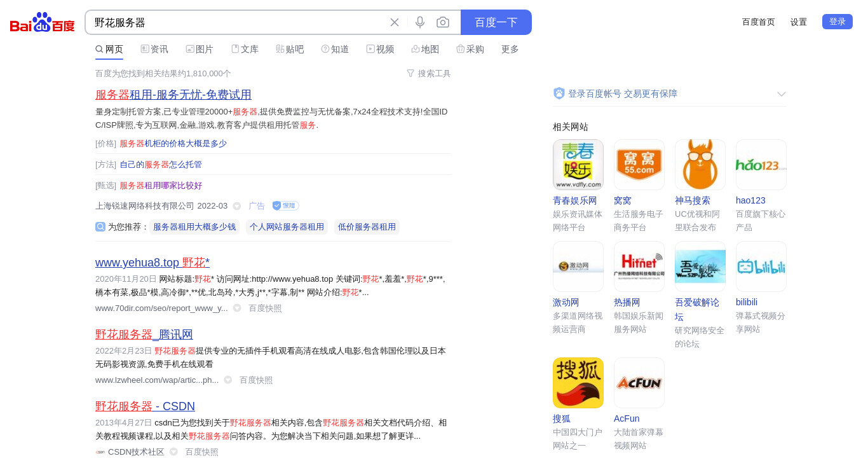Click 上海锐速网络科技有限公司 advertiser text
This screenshot has height=463, width=868.
[145, 206]
